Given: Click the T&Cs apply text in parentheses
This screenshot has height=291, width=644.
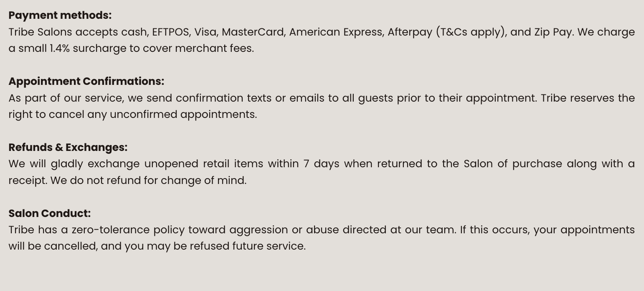Looking at the screenshot, I should tap(470, 32).
